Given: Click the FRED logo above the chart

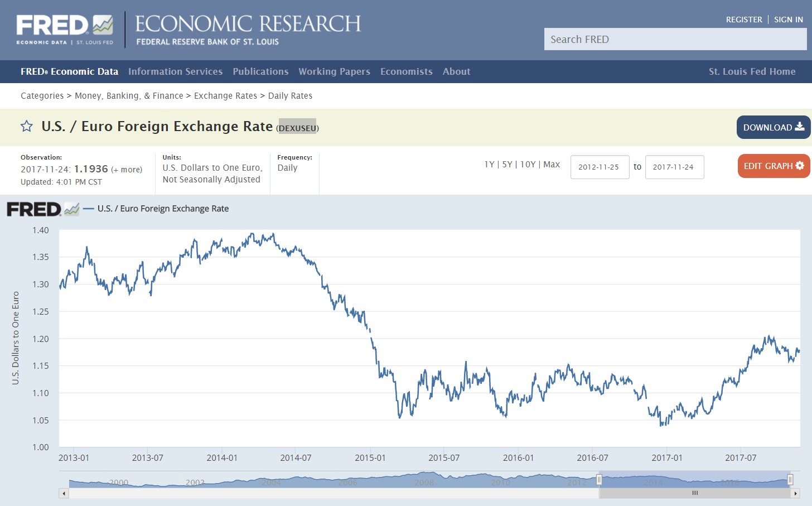Looking at the screenshot, I should point(42,209).
